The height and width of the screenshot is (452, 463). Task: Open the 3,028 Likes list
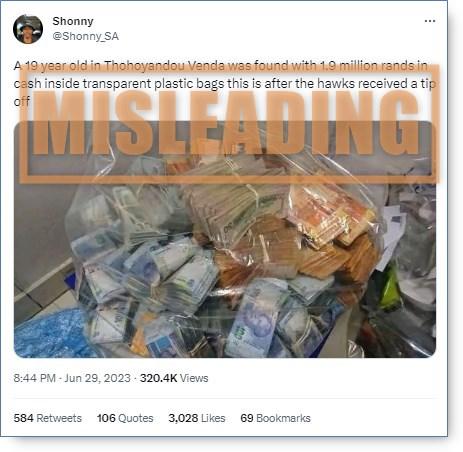[x=197, y=418]
